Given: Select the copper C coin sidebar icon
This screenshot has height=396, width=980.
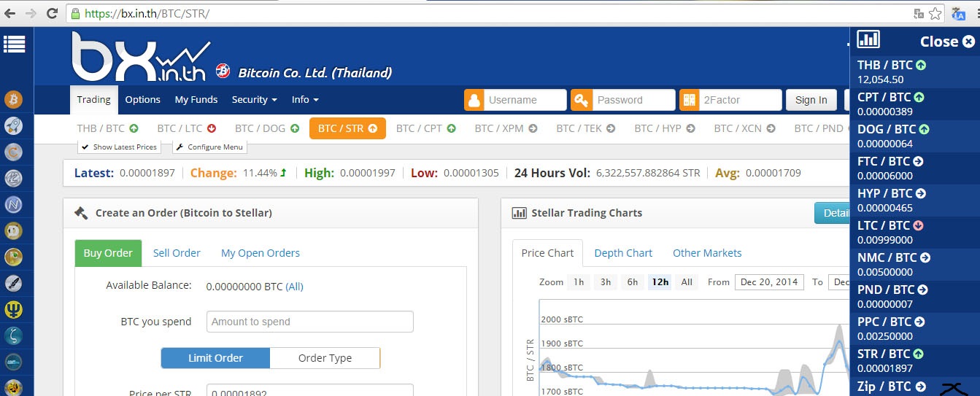Looking at the screenshot, I should click(x=14, y=152).
